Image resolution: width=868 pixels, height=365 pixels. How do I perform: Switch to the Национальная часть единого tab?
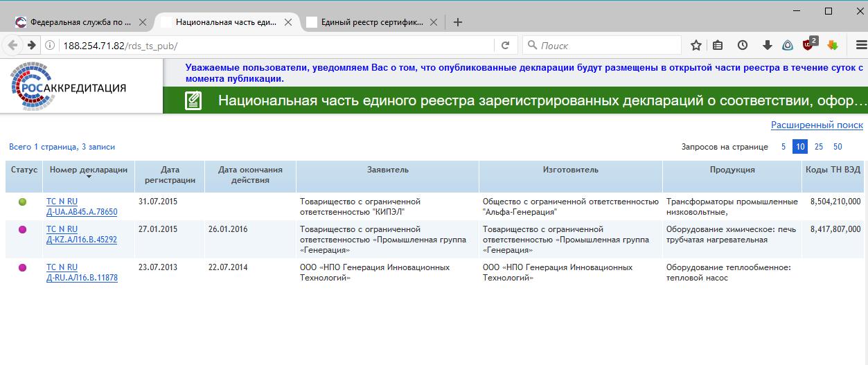pyautogui.click(x=226, y=22)
